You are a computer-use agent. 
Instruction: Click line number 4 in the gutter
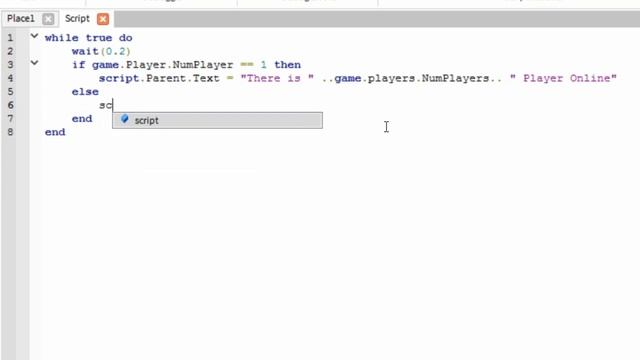click(10, 78)
